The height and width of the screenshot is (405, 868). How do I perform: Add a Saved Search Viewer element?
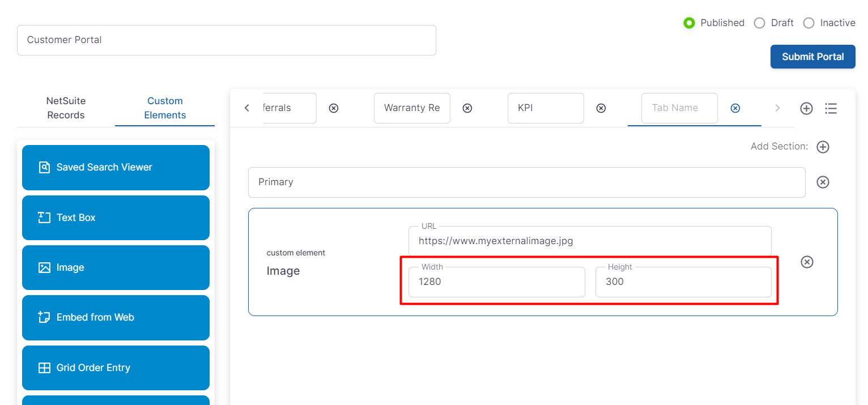[116, 168]
